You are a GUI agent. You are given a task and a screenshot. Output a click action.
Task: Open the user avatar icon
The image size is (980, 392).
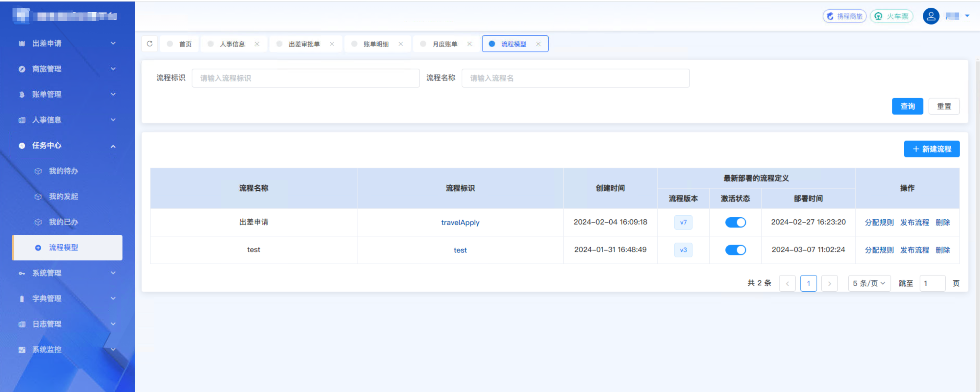[931, 16]
